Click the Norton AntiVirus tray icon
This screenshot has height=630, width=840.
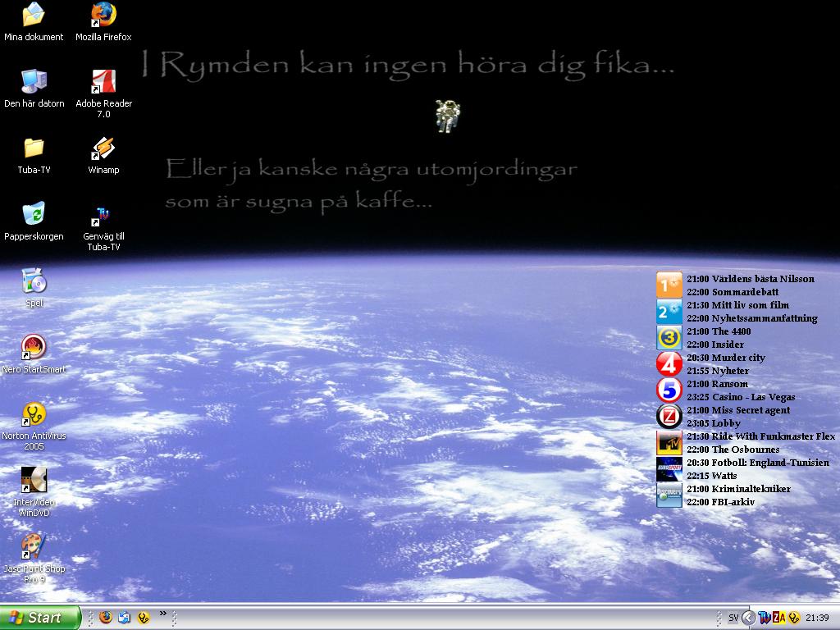click(x=794, y=619)
